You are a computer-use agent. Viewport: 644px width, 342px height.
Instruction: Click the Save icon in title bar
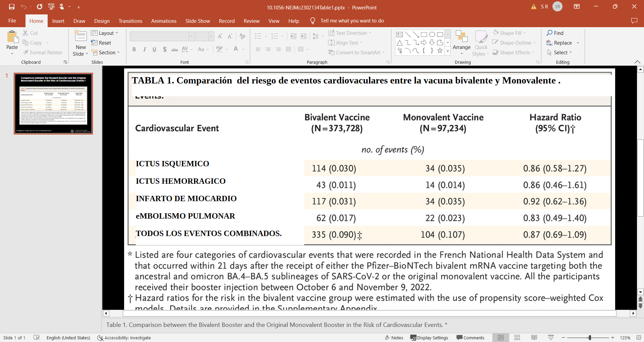tap(12, 7)
